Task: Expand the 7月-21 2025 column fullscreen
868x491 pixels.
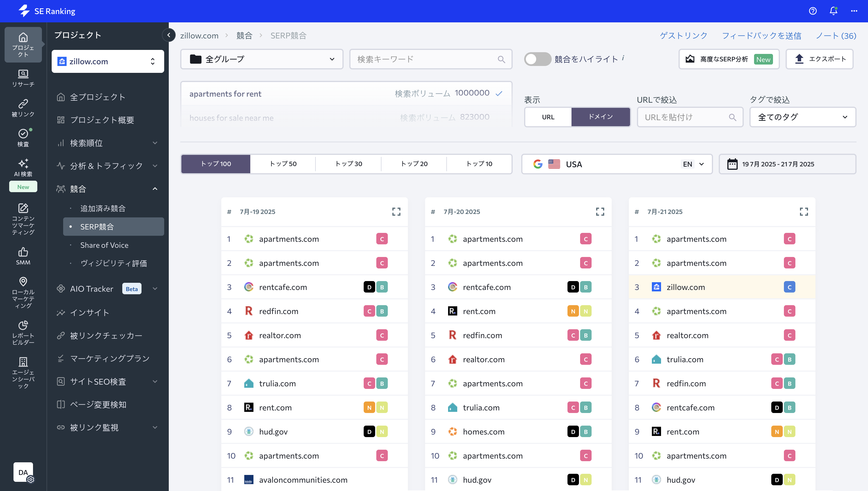Action: 803,211
